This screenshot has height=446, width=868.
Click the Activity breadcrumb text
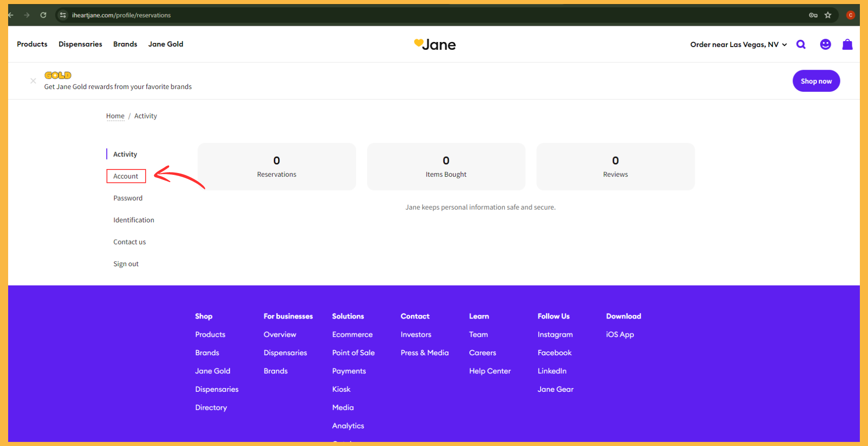tap(146, 116)
